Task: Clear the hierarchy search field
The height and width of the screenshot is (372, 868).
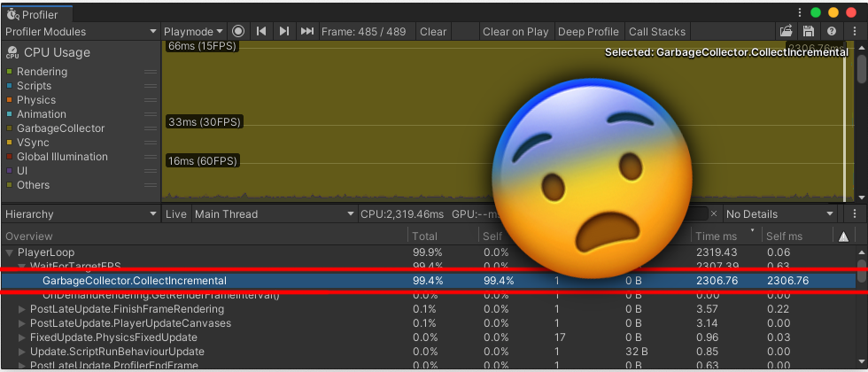Action: tap(714, 213)
